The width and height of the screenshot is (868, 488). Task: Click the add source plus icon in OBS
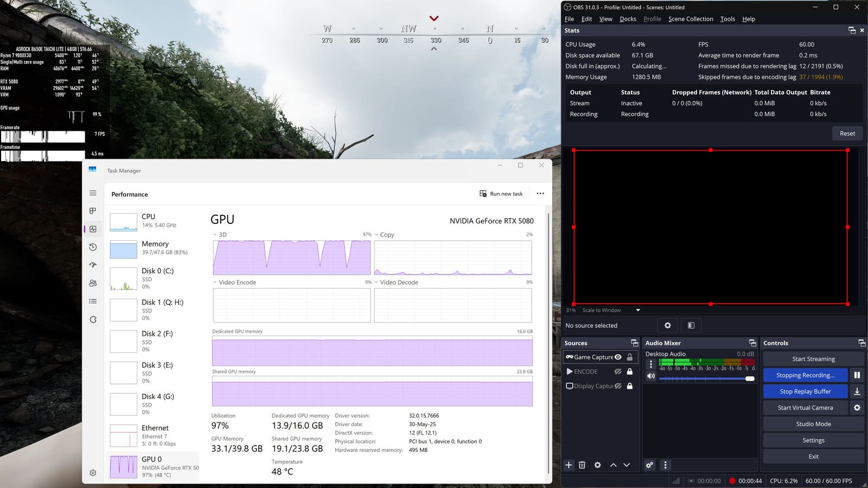point(569,465)
